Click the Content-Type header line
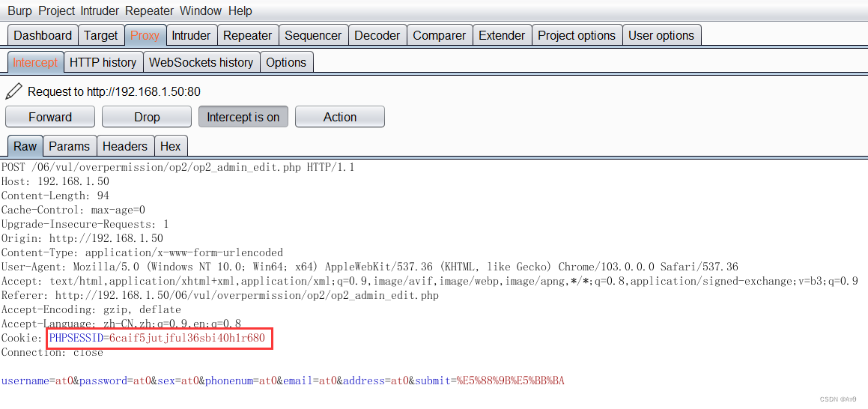 pos(142,252)
